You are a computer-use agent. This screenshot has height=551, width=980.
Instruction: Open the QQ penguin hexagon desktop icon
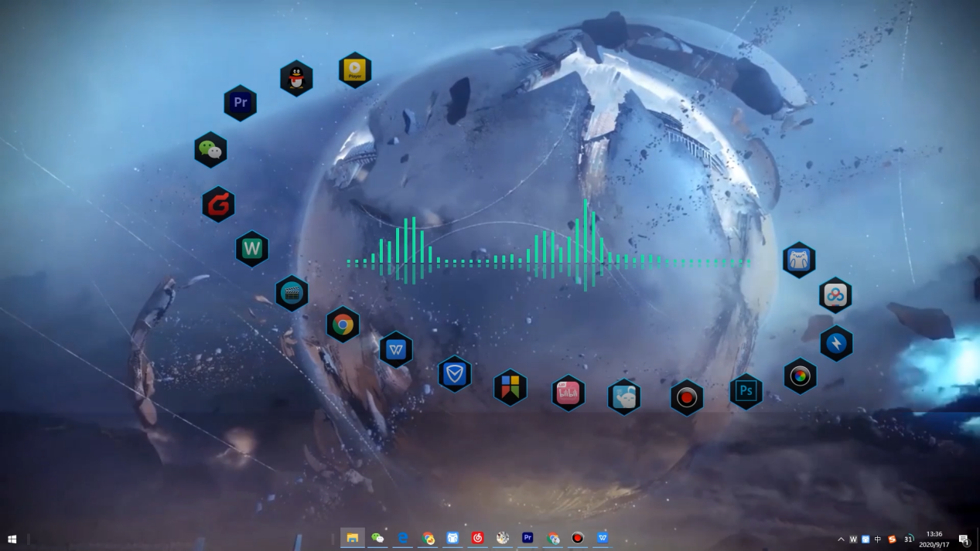pyautogui.click(x=296, y=78)
